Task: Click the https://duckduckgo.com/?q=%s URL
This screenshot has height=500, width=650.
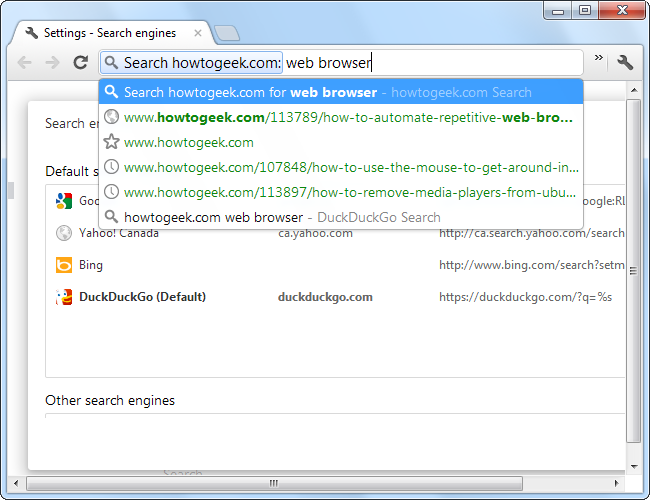Action: (525, 297)
